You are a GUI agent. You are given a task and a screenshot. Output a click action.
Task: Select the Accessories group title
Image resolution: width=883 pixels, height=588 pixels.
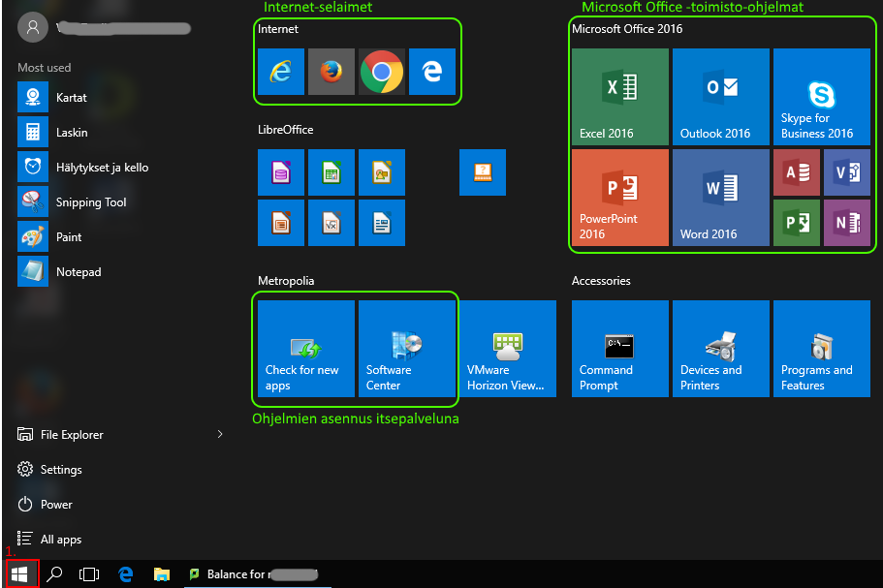601,281
